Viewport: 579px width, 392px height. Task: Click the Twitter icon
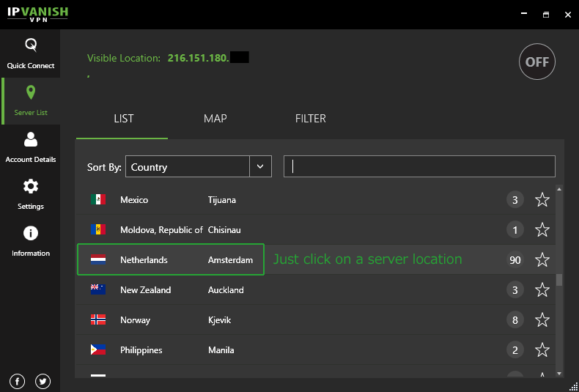coord(43,381)
